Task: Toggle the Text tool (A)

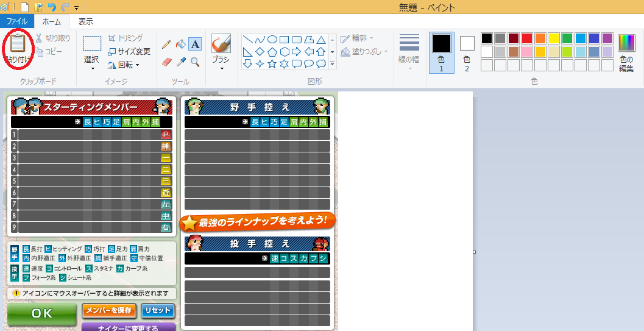Action: [195, 44]
